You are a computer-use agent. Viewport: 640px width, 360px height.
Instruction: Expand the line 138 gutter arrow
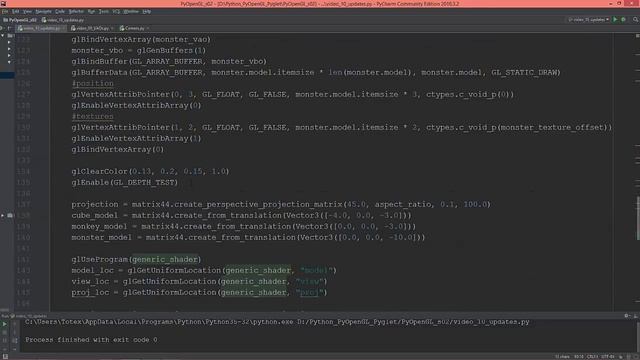(3, 215)
